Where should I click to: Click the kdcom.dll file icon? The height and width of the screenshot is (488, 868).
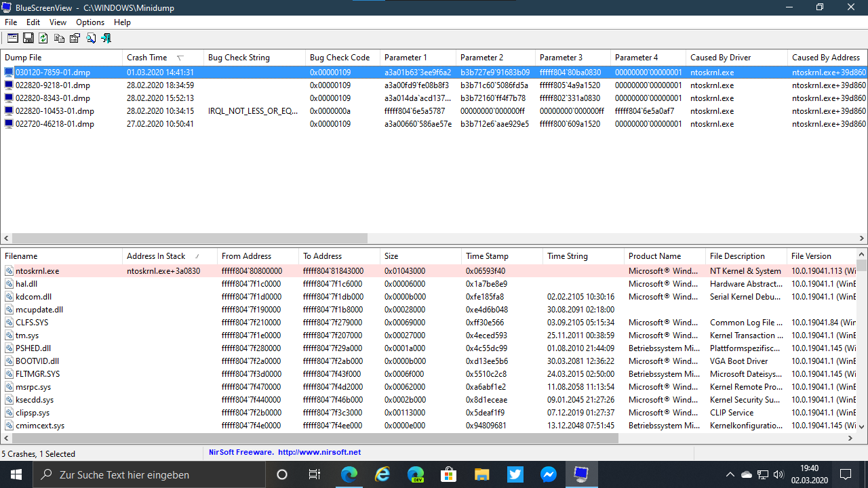[9, 297]
